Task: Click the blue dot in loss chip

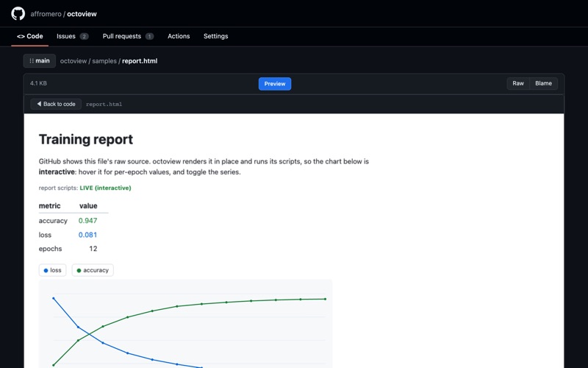Action: 46,270
